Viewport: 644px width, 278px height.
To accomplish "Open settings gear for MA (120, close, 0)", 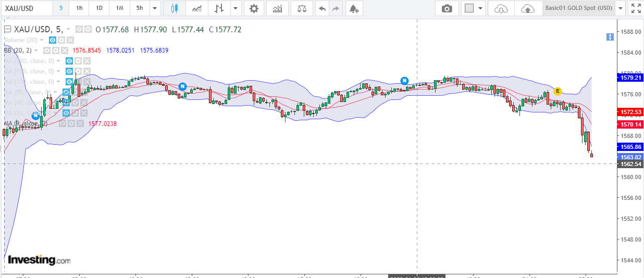I will pos(78,82).
